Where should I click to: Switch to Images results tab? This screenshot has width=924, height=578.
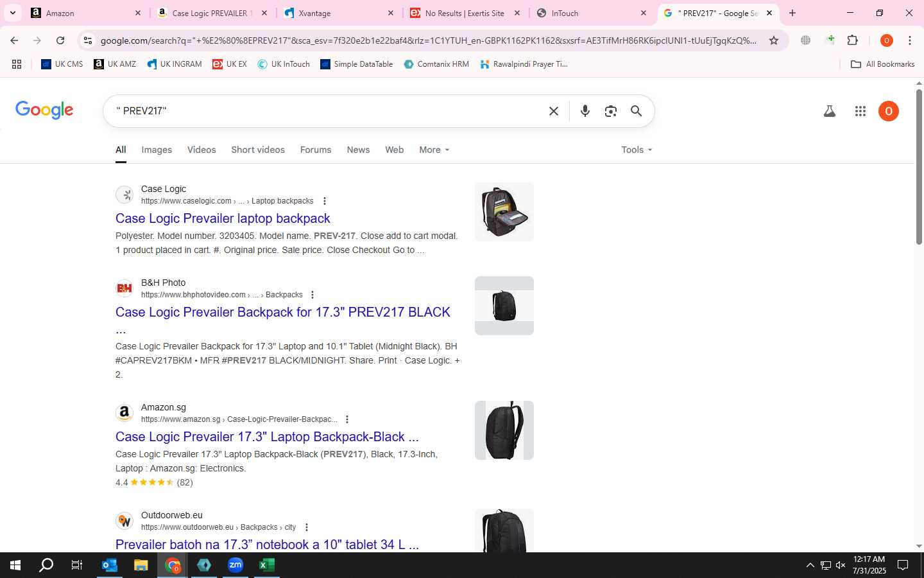157,150
